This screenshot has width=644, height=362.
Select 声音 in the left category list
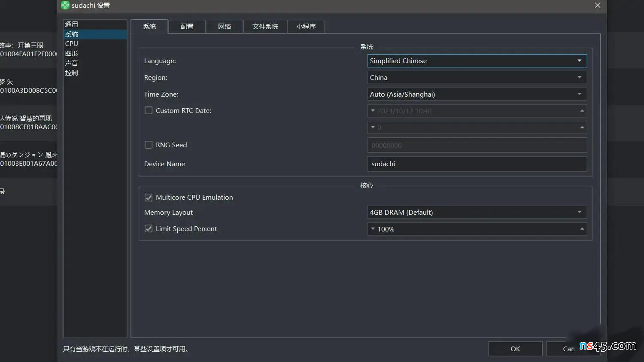coord(72,63)
